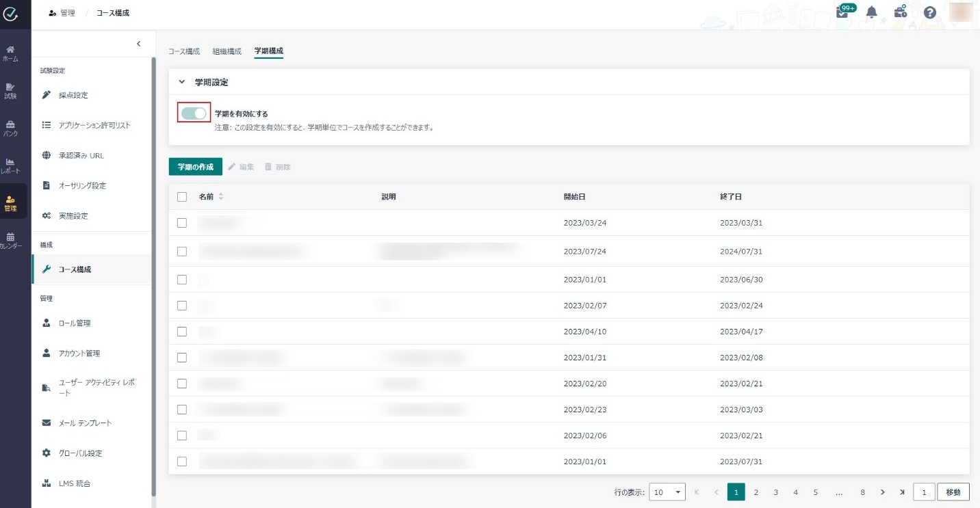
Task: Collapse the 学期設定 section chevron
Action: coord(182,82)
